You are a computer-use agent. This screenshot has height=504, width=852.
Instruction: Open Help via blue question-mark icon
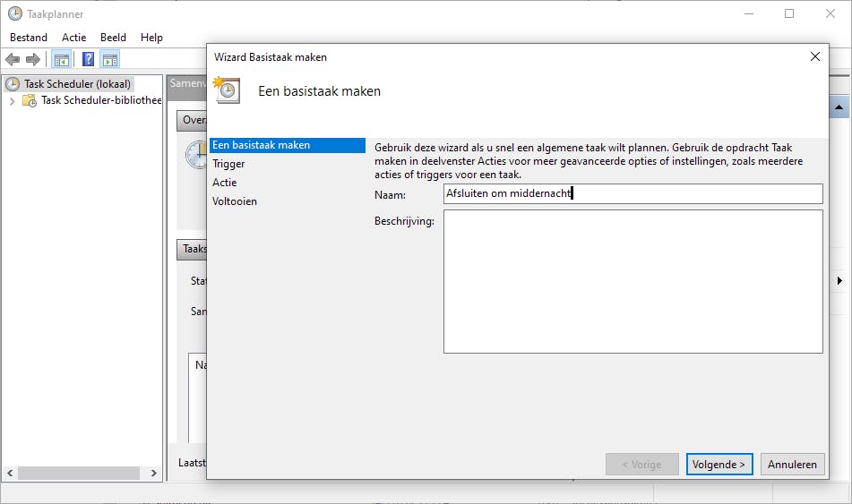[x=88, y=59]
